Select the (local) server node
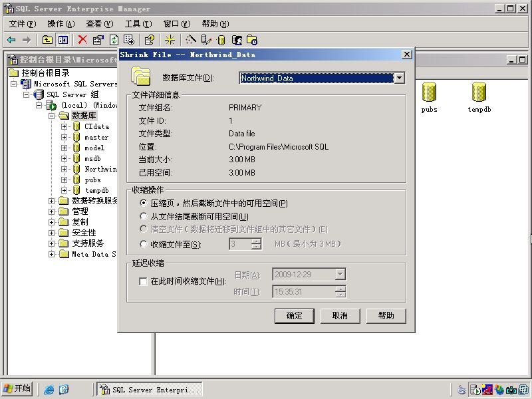 [89, 105]
